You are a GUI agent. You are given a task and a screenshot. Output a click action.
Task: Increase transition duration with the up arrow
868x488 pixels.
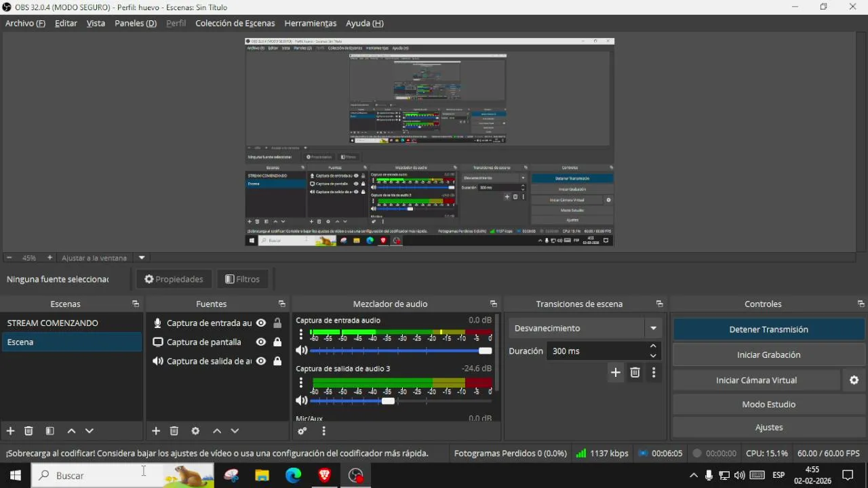pyautogui.click(x=653, y=346)
